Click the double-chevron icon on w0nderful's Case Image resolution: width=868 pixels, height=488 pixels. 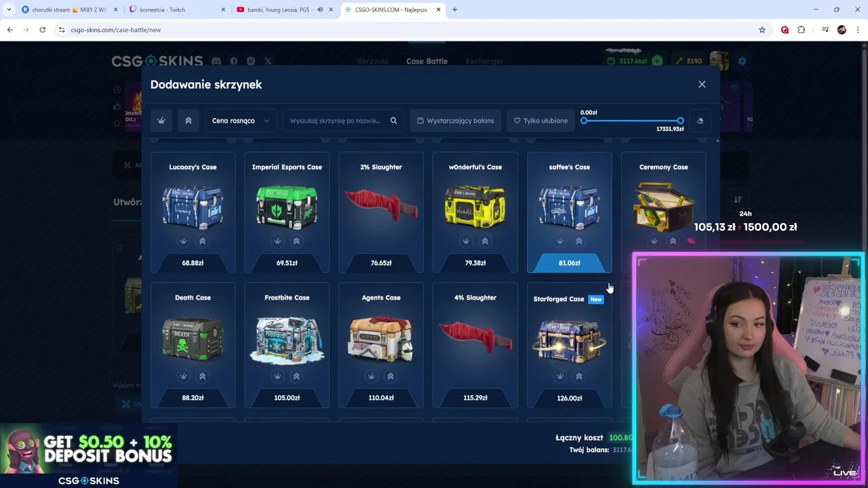485,241
